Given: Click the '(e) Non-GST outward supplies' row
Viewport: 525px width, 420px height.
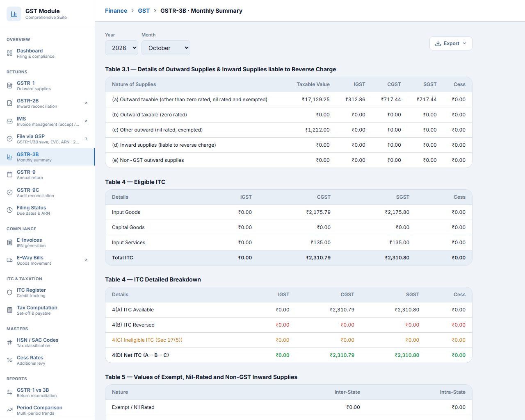Looking at the screenshot, I should [289, 160].
